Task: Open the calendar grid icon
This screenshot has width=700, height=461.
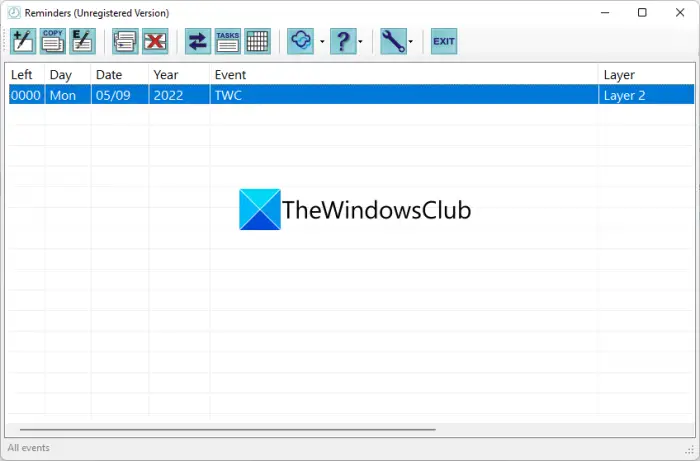Action: [x=258, y=42]
